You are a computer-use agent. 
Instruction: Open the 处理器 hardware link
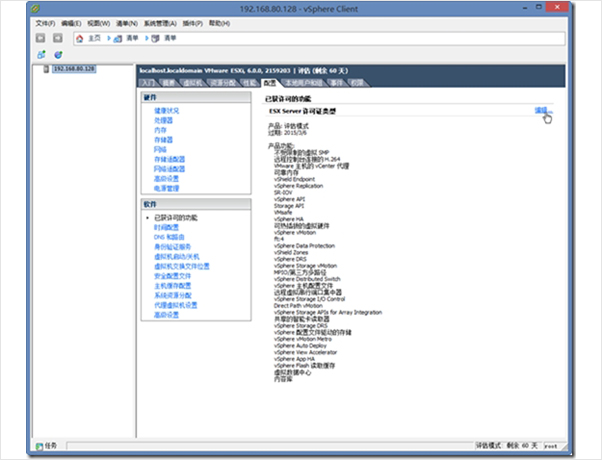pyautogui.click(x=164, y=121)
